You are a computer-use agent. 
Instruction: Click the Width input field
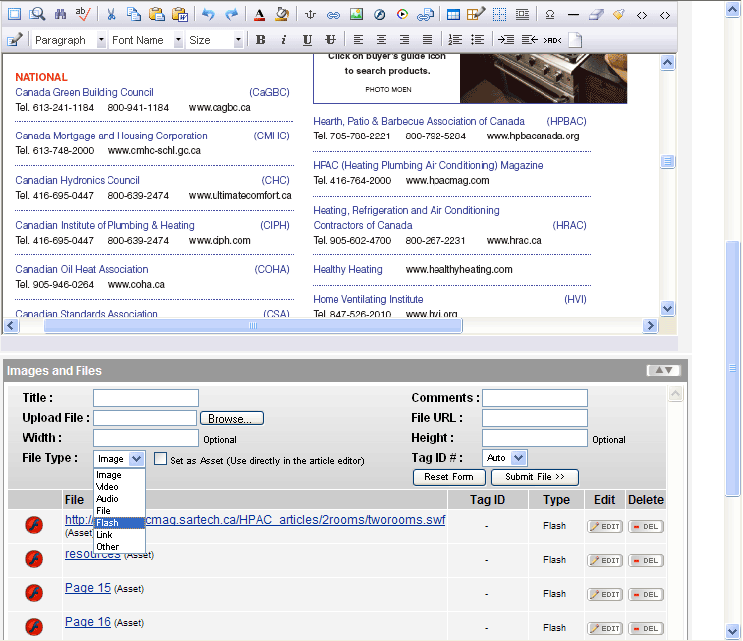[146, 438]
